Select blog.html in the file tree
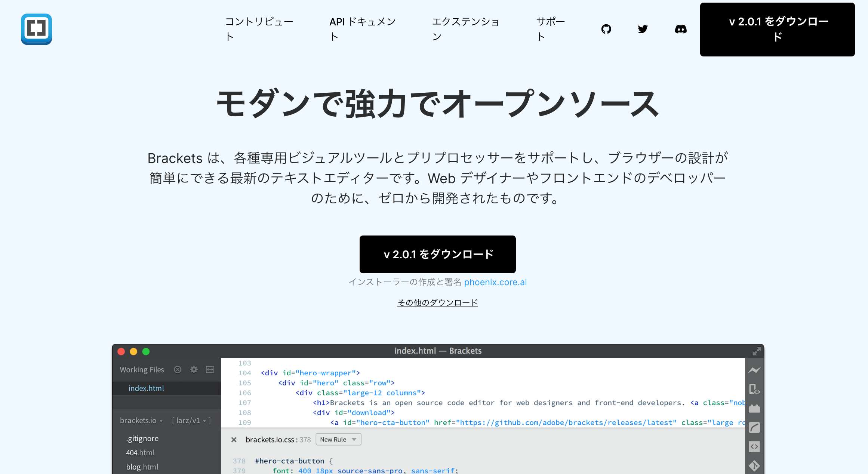The height and width of the screenshot is (474, 868). (x=142, y=467)
